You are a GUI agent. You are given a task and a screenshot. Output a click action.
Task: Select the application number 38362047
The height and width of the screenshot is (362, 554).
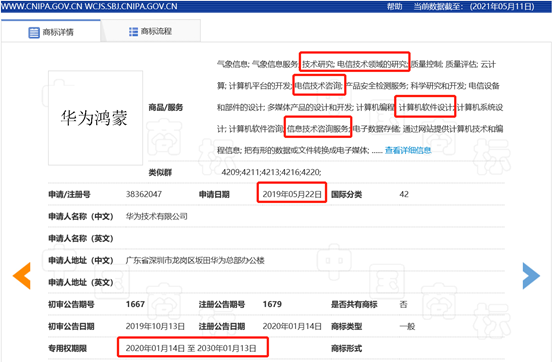click(144, 194)
